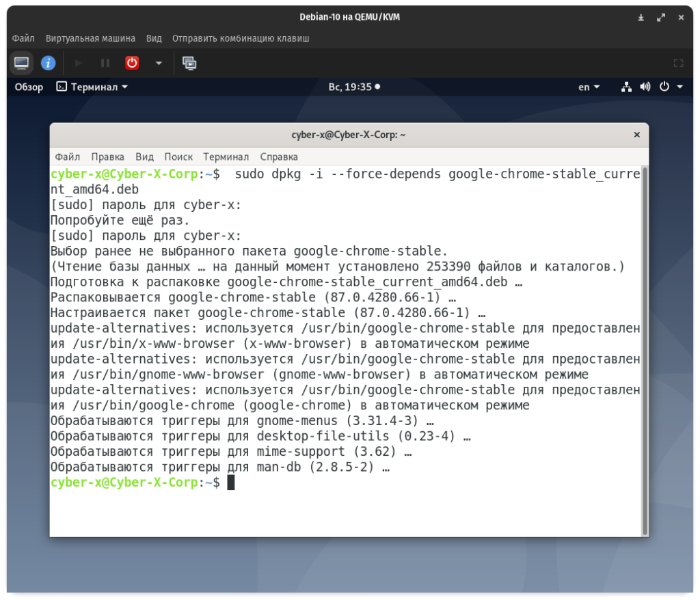Expand the Терминал app menu in top bar
The width and height of the screenshot is (700, 600).
(x=92, y=87)
